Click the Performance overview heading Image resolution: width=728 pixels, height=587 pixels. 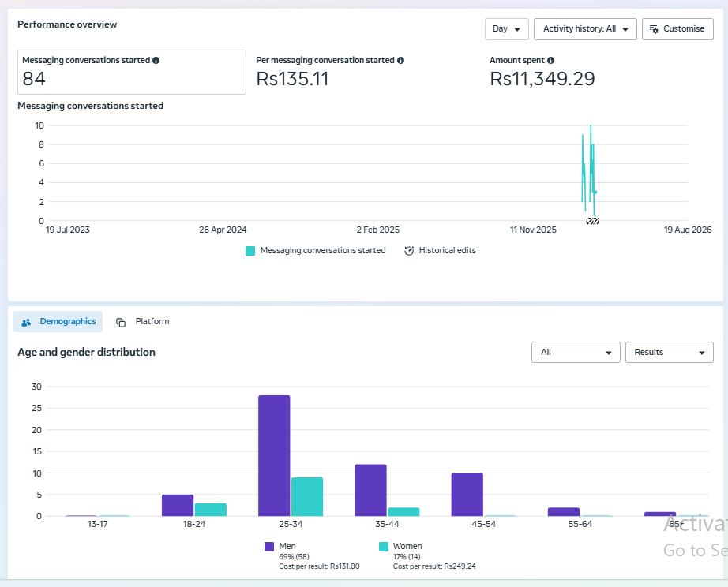[67, 24]
